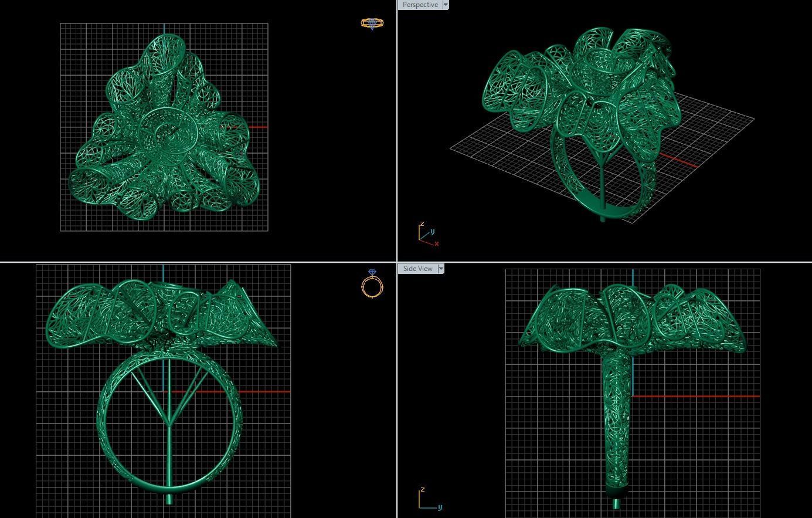Image resolution: width=812 pixels, height=518 pixels.
Task: Expand the Side View dropdown arrow
Action: tap(441, 269)
